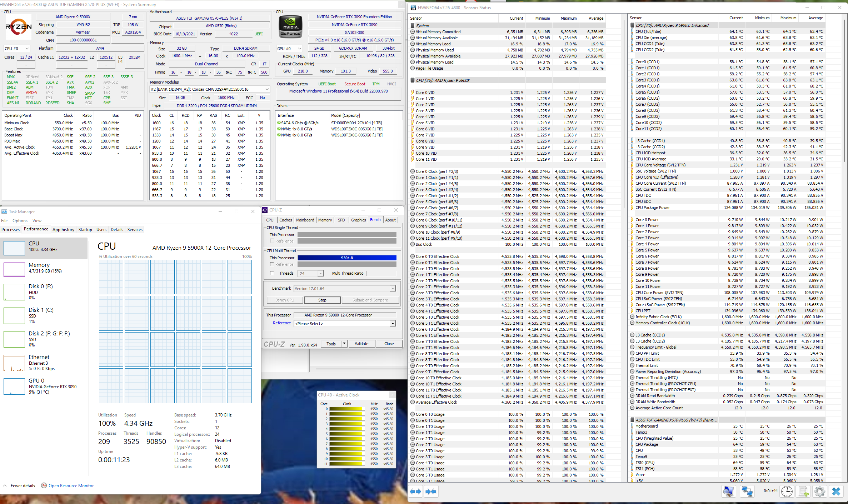Toggle the CPU Single Thread Reference checkbox
The height and width of the screenshot is (504, 848).
point(272,241)
